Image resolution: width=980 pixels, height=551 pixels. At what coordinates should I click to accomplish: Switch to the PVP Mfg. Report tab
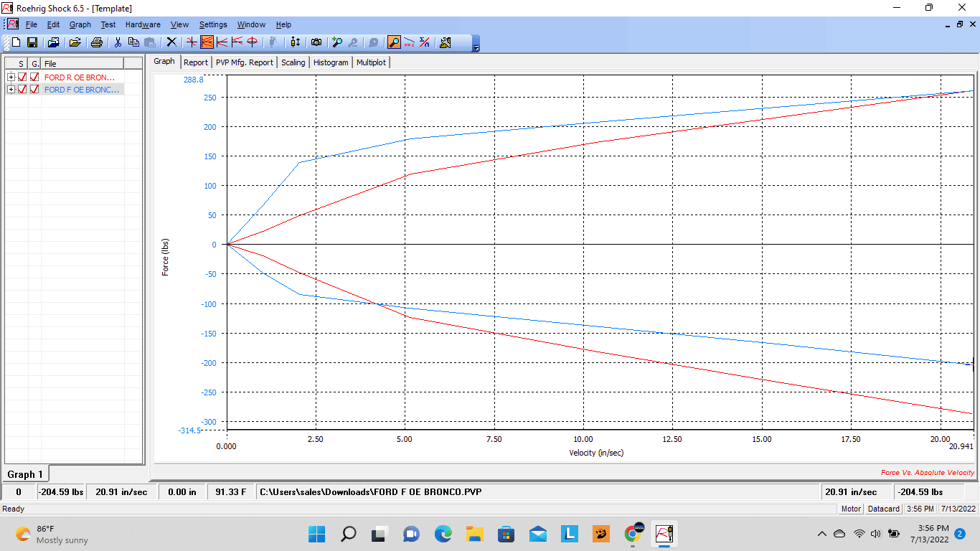[244, 62]
